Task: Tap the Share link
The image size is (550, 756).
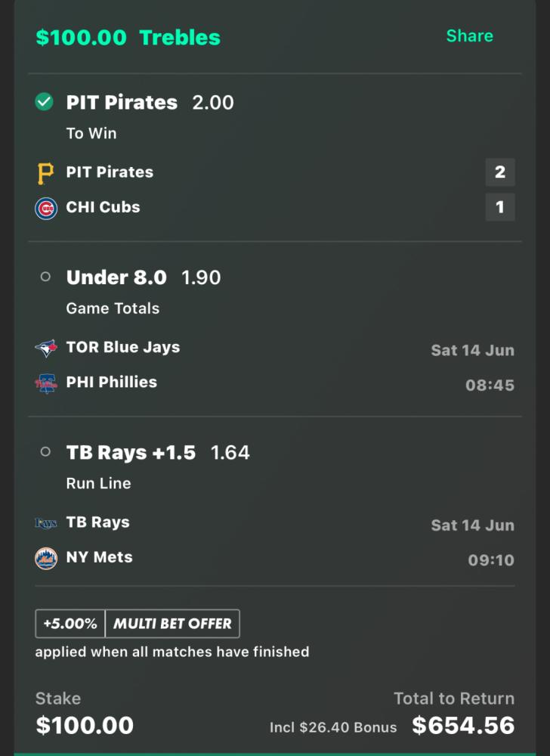Action: click(469, 36)
